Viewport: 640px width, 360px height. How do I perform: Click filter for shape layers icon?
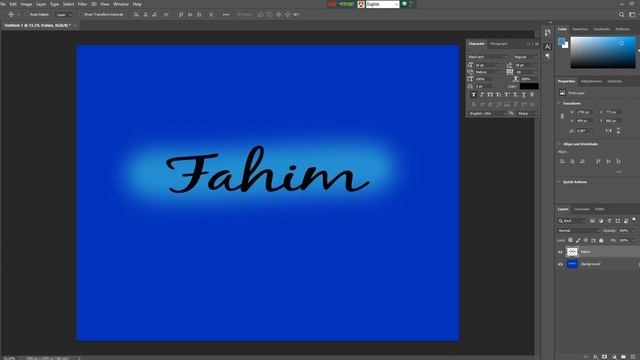pos(618,221)
